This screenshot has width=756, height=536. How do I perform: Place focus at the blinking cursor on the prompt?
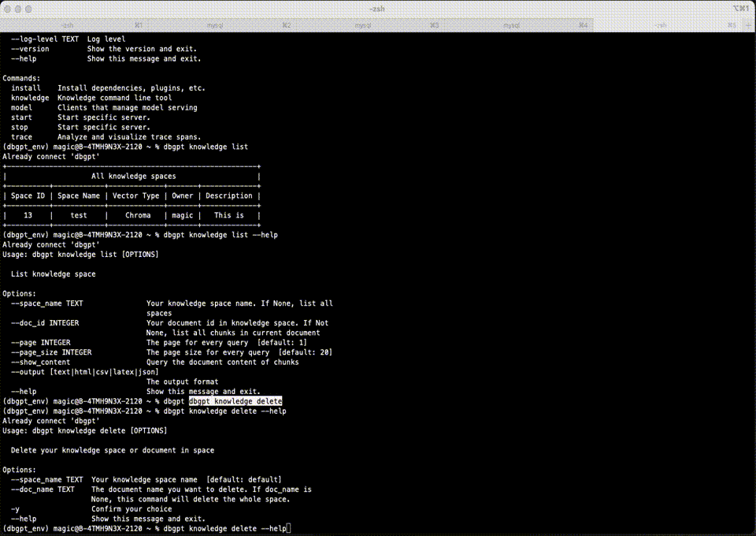coord(290,529)
